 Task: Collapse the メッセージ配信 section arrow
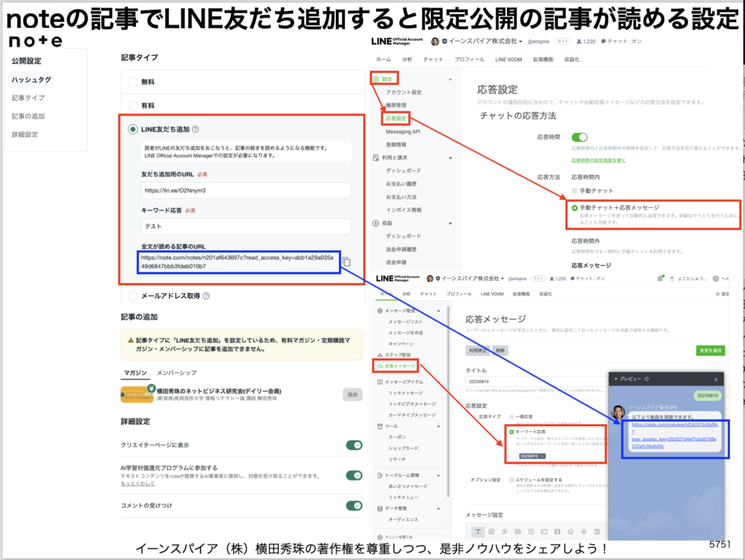tap(438, 311)
